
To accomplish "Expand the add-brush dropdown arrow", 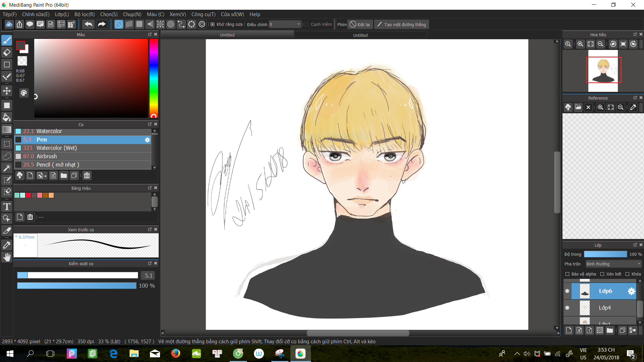I will click(x=45, y=176).
